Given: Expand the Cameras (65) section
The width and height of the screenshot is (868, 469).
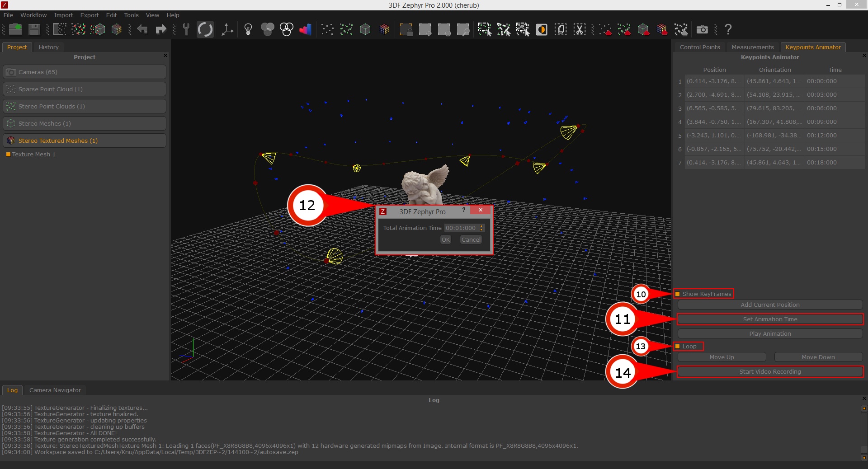Looking at the screenshot, I should pos(85,72).
